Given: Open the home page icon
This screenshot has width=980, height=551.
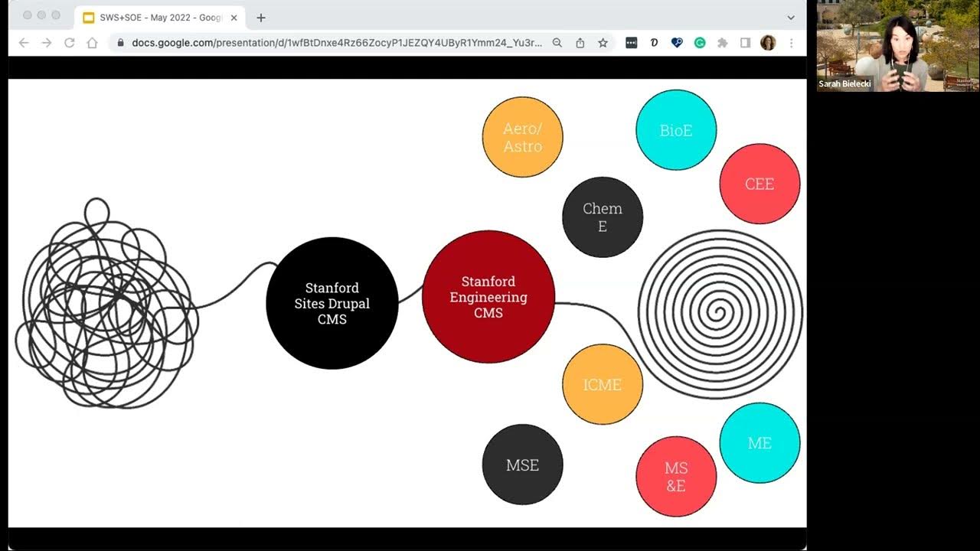Looking at the screenshot, I should [x=93, y=43].
